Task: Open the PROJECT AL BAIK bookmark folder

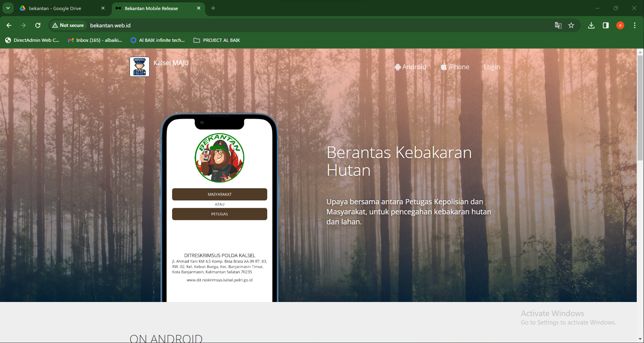Action: (217, 40)
